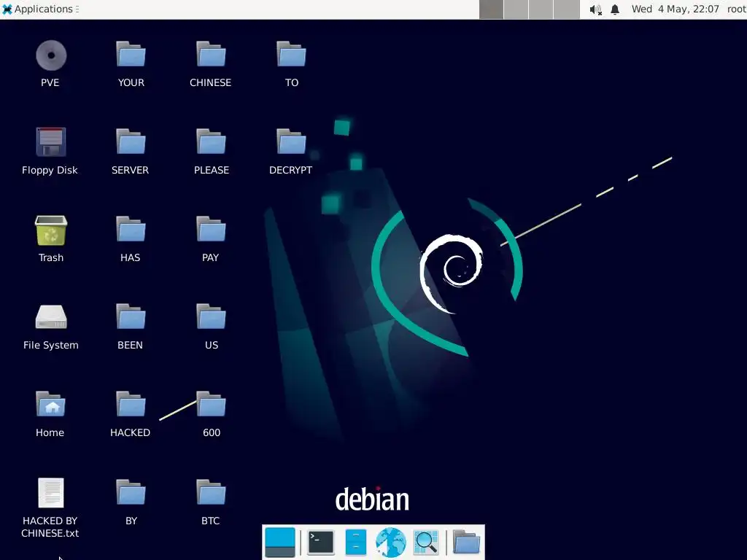Open the File System drive icon
Image resolution: width=747 pixels, height=560 pixels.
tap(51, 317)
